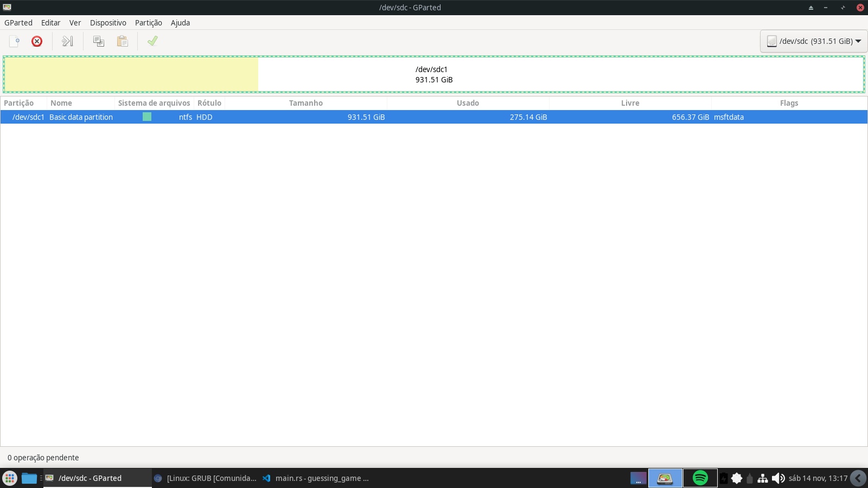This screenshot has width=868, height=488.
Task: Open the Editar menu
Action: [50, 23]
